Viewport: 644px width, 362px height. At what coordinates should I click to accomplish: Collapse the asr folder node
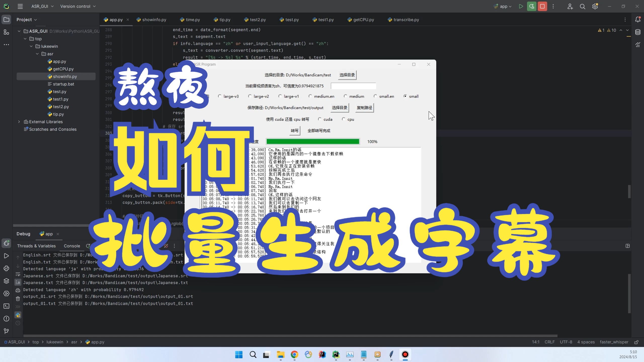37,54
